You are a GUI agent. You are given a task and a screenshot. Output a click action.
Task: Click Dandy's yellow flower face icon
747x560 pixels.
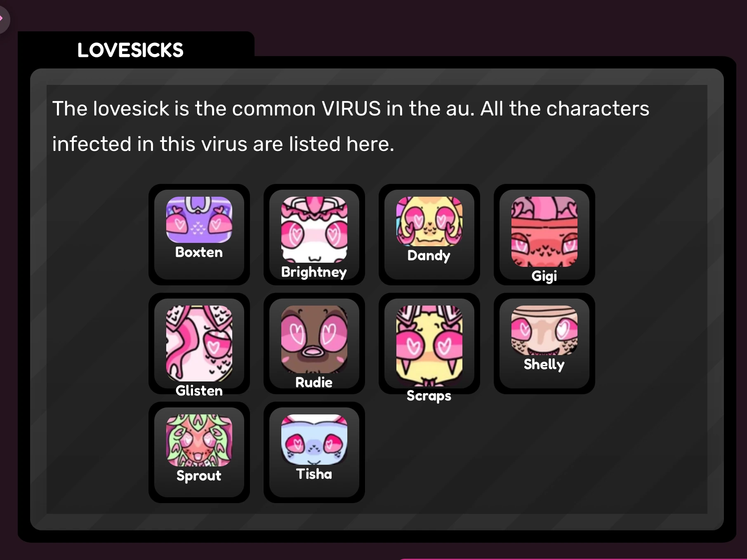pyautogui.click(x=429, y=221)
